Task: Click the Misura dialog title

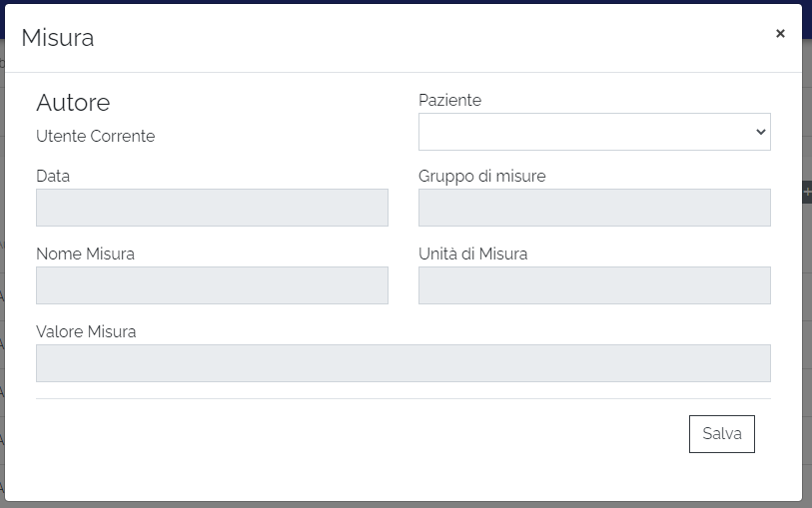Action: tap(58, 38)
